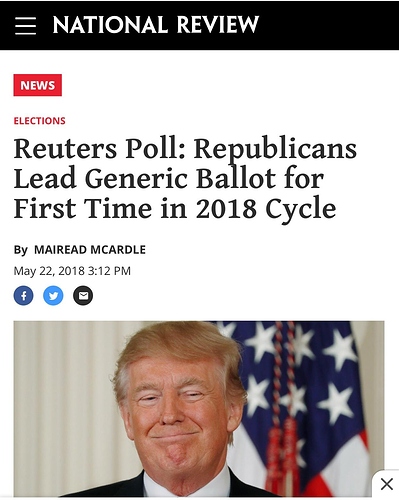This screenshot has width=399, height=500.
Task: Click the man's white shirt collar
Action: [187, 483]
